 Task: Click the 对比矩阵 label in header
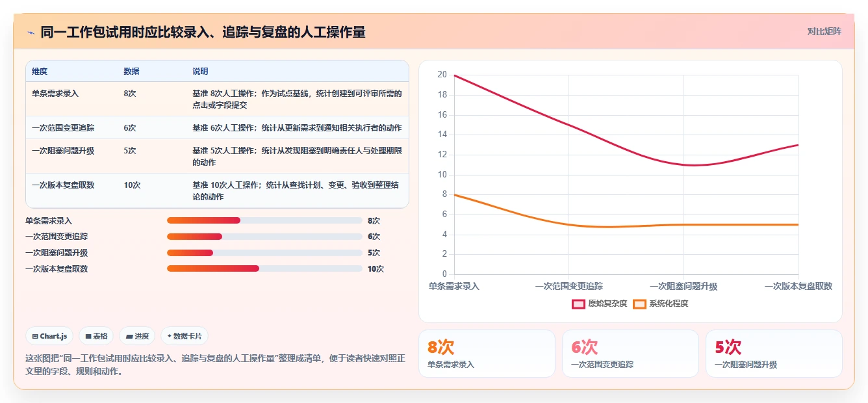pyautogui.click(x=824, y=32)
